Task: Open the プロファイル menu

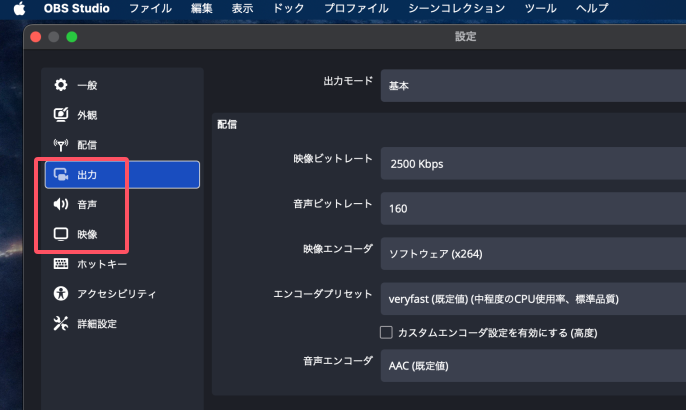Action: click(356, 8)
